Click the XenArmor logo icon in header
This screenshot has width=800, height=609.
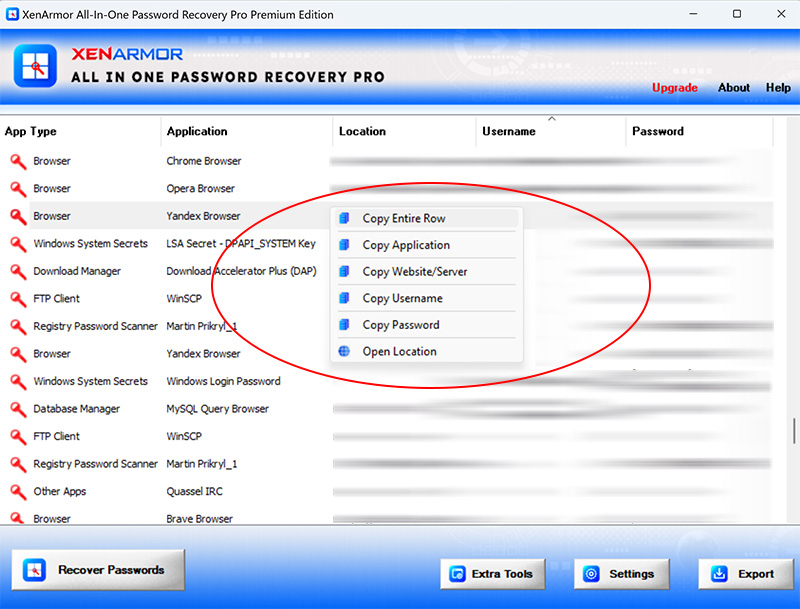pos(35,66)
